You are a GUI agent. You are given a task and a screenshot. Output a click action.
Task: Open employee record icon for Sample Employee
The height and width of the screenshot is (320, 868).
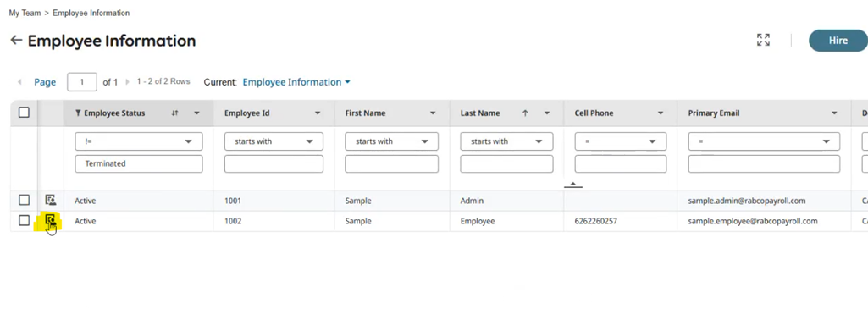click(x=50, y=221)
